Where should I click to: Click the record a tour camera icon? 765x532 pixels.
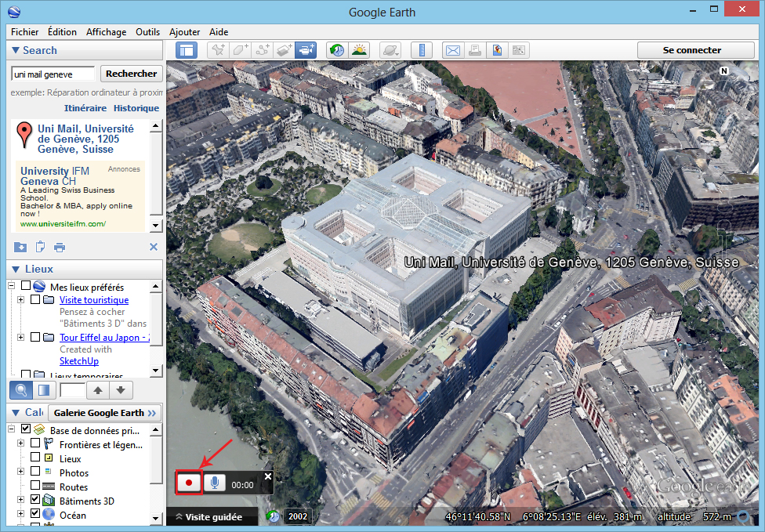(x=306, y=50)
